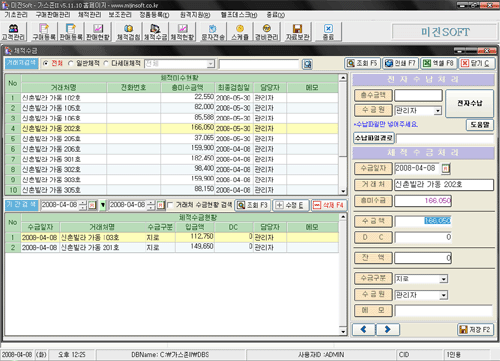Click scroll-down arrow of 체적미수현황 table

pos(343,191)
